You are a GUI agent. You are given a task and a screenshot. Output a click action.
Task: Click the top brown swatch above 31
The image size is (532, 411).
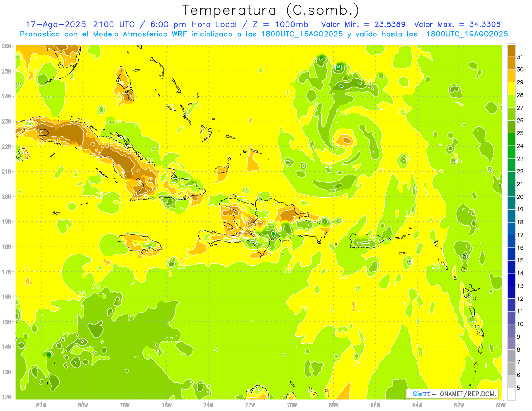coord(511,51)
